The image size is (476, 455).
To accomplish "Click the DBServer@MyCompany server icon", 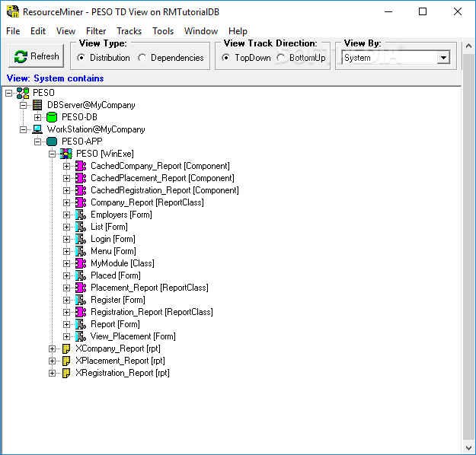I will click(x=37, y=105).
